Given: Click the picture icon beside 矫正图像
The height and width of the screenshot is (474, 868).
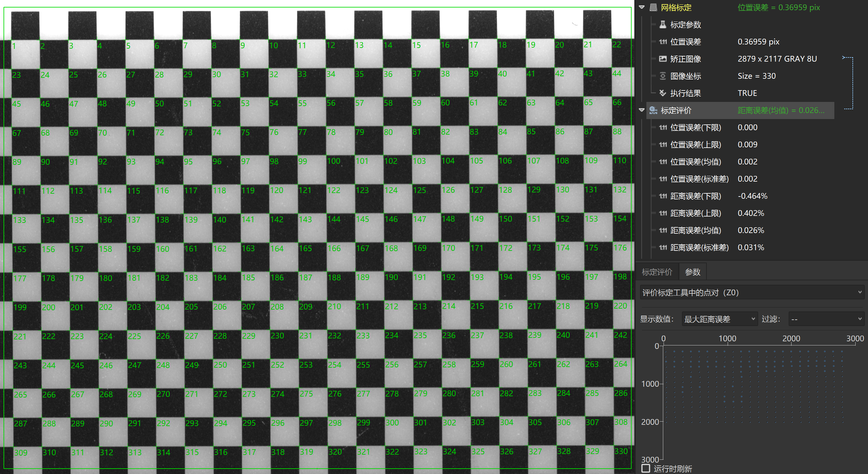Looking at the screenshot, I should 663,59.
